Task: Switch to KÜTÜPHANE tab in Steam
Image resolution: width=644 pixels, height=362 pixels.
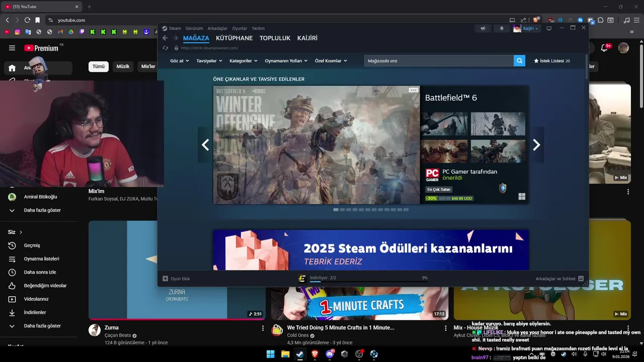Action: [x=234, y=38]
